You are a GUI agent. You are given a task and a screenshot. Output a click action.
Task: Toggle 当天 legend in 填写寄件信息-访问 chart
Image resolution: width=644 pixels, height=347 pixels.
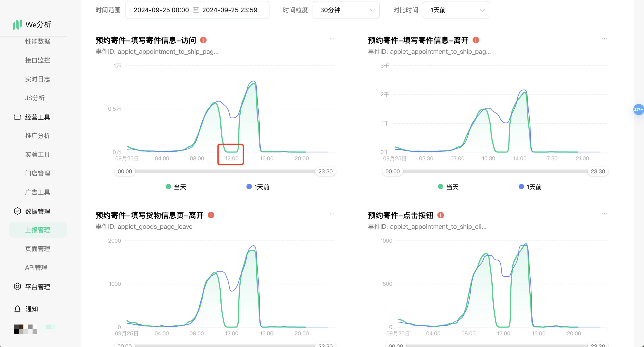[x=176, y=187]
